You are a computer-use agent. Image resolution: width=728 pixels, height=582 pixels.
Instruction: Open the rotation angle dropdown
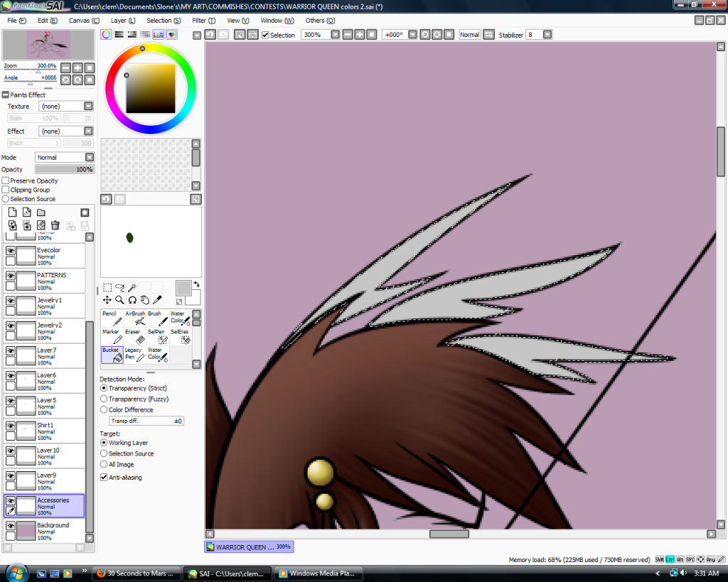412,35
